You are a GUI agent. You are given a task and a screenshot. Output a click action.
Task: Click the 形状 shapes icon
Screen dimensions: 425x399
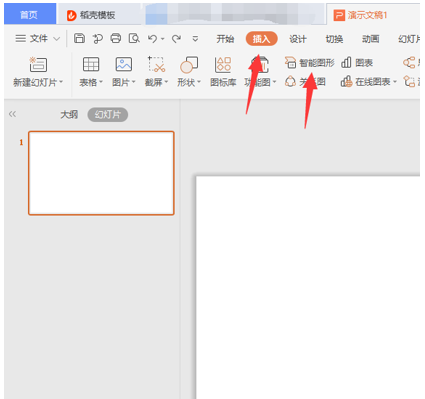point(189,65)
